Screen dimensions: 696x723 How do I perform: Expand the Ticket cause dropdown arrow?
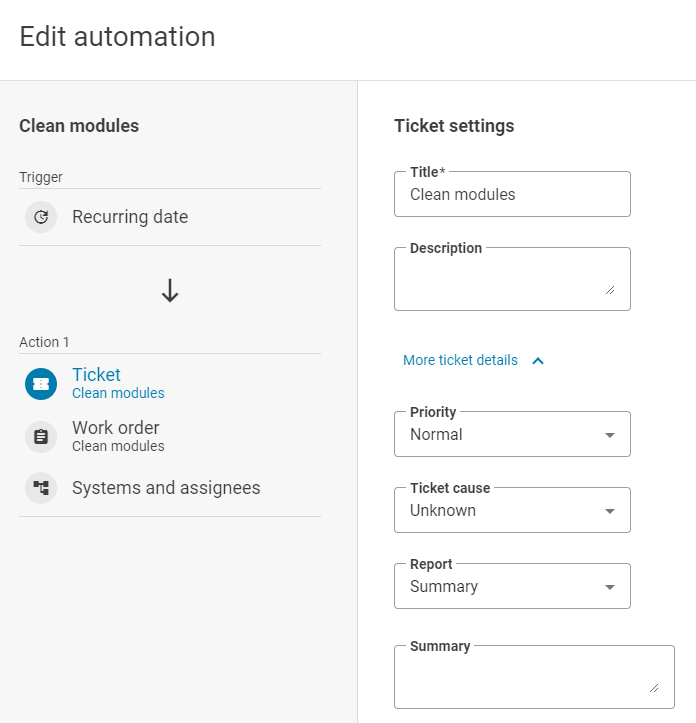[610, 511]
